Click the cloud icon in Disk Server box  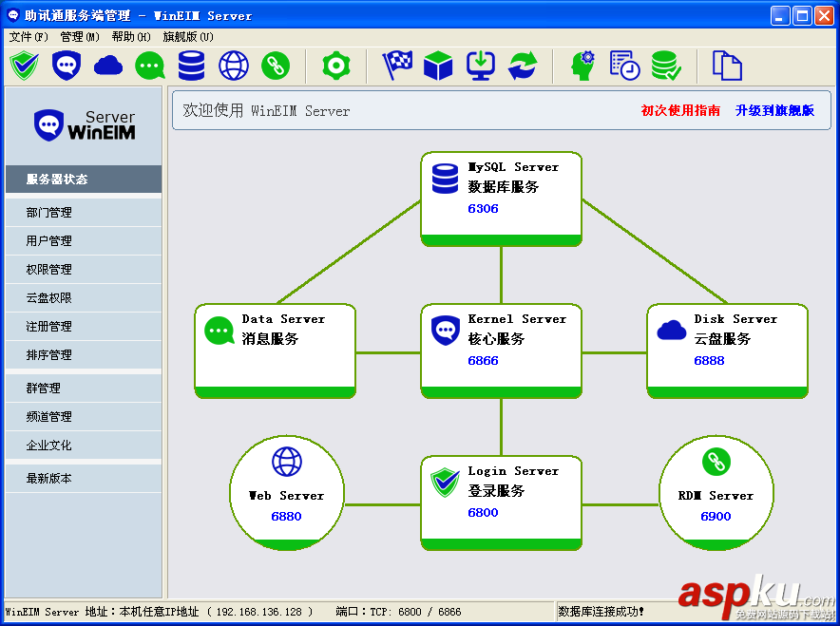pos(671,330)
